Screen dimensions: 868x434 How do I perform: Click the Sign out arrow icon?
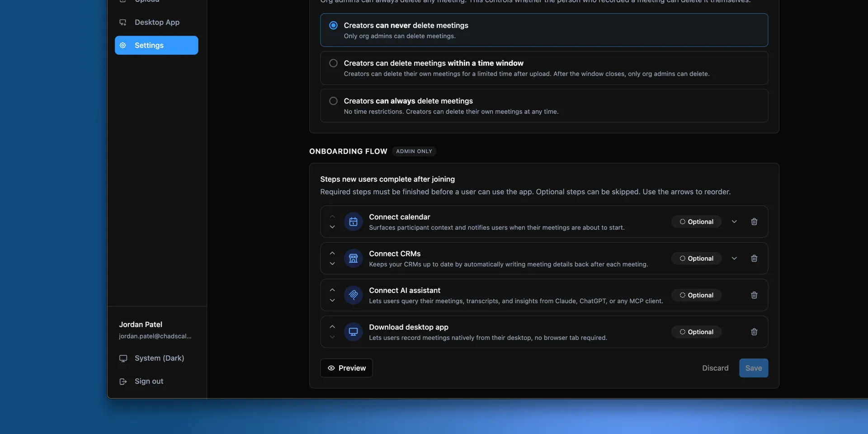123,381
